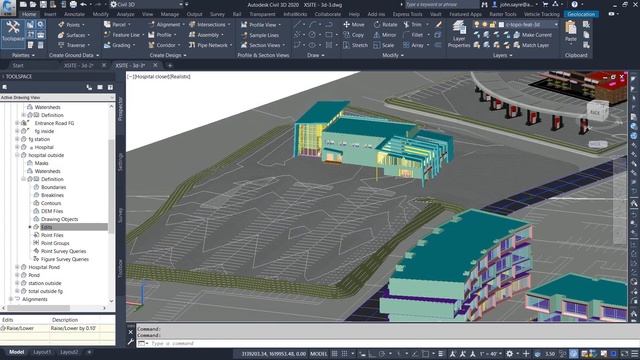
Task: Select the Rotate tool
Action: [385, 24]
